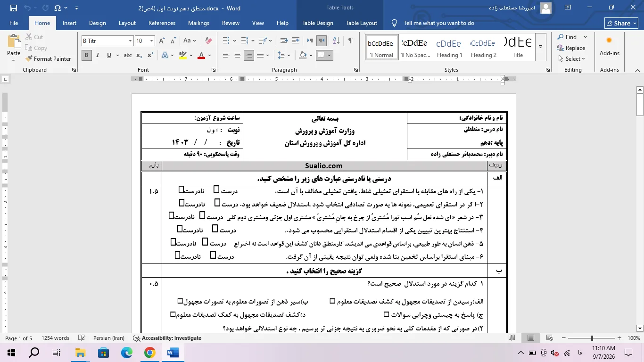Switch to the References tab

pyautogui.click(x=162, y=23)
